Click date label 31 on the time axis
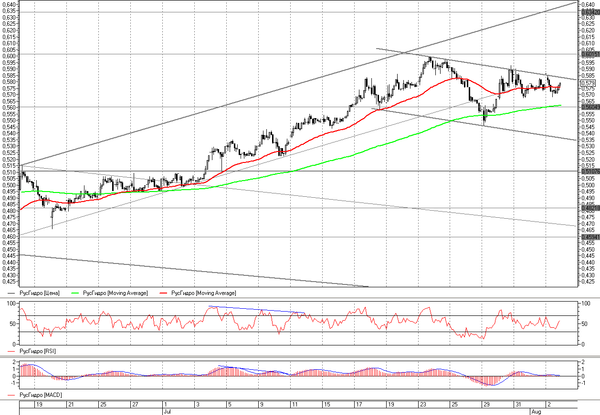The image size is (600, 415). [x=518, y=404]
